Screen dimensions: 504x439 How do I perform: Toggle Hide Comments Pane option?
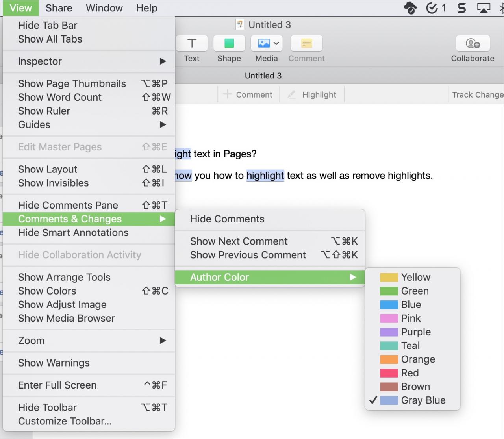(68, 205)
